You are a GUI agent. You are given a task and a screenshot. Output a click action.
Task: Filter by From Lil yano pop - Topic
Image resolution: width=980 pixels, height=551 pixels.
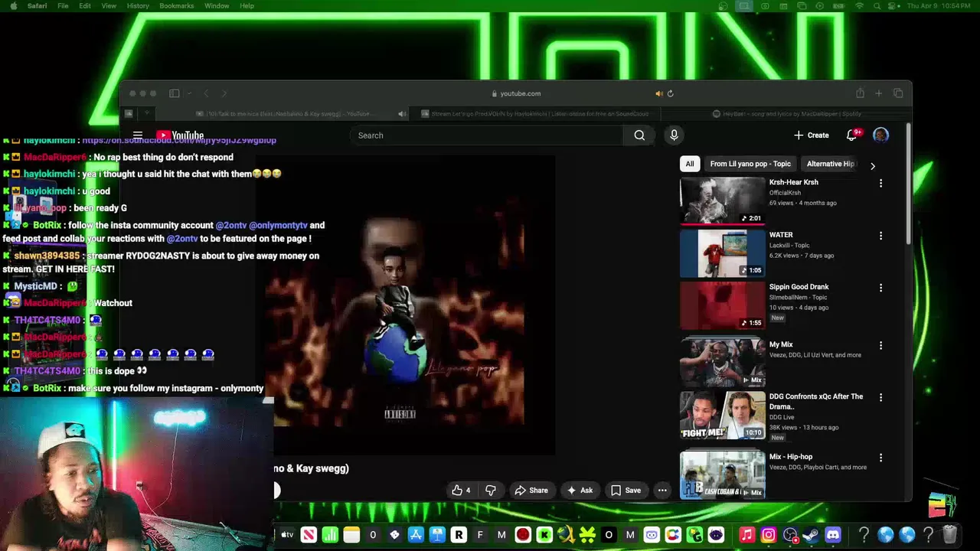click(750, 164)
